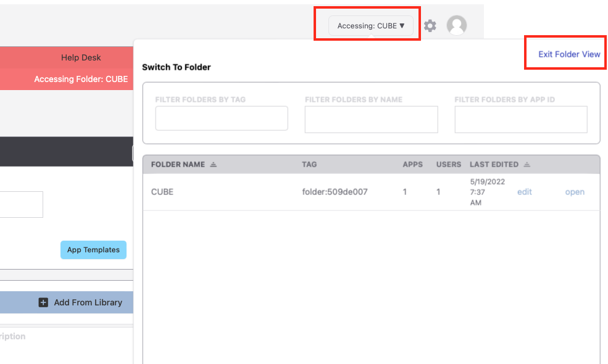
Task: Select the CUBE folder name in the table
Action: point(162,192)
